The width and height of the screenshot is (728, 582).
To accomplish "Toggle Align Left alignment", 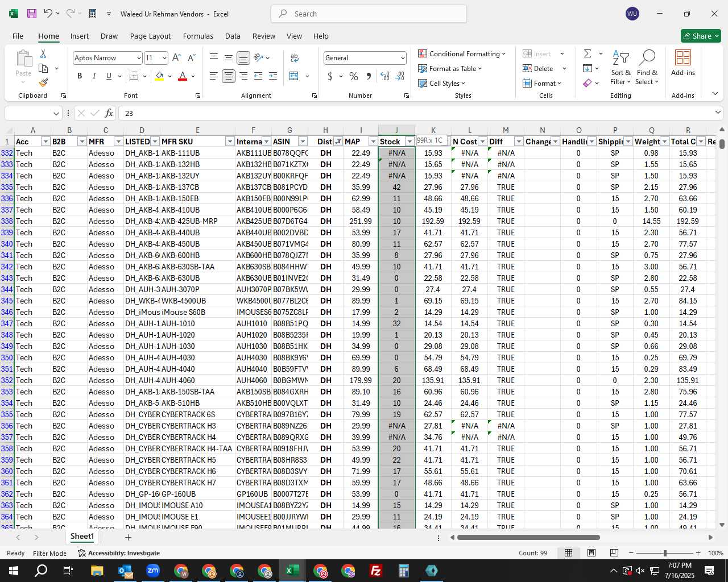I will pos(214,76).
